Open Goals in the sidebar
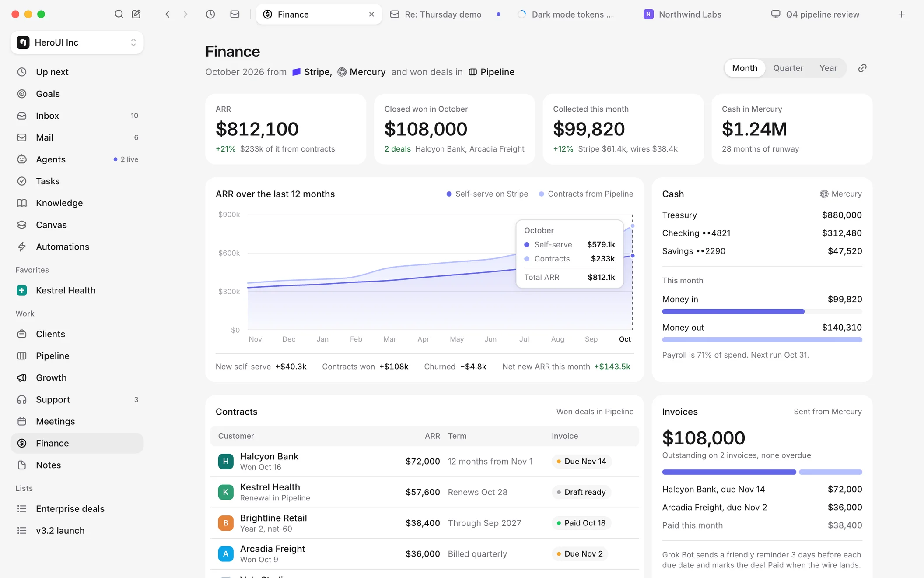 coord(77,94)
